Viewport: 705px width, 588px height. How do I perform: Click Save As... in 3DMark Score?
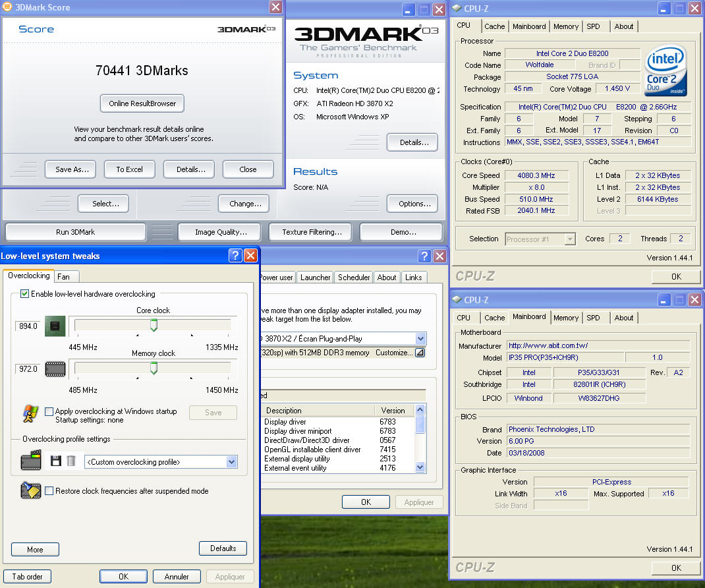pyautogui.click(x=70, y=169)
